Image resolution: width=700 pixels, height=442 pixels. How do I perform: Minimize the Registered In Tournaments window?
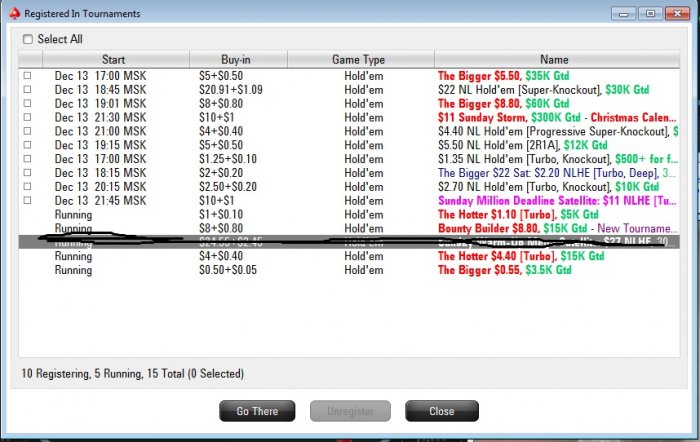[x=623, y=13]
